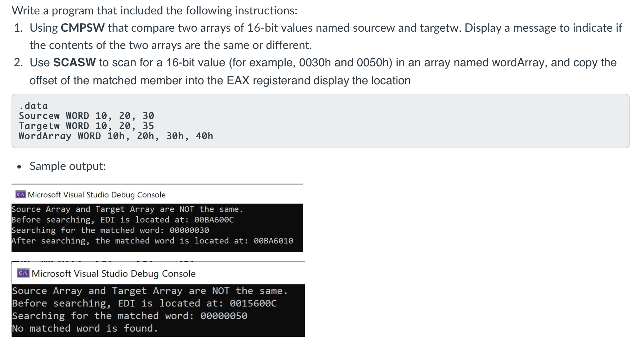Click the C:\ icon on first Debug Console
644x345 pixels.
(21, 194)
